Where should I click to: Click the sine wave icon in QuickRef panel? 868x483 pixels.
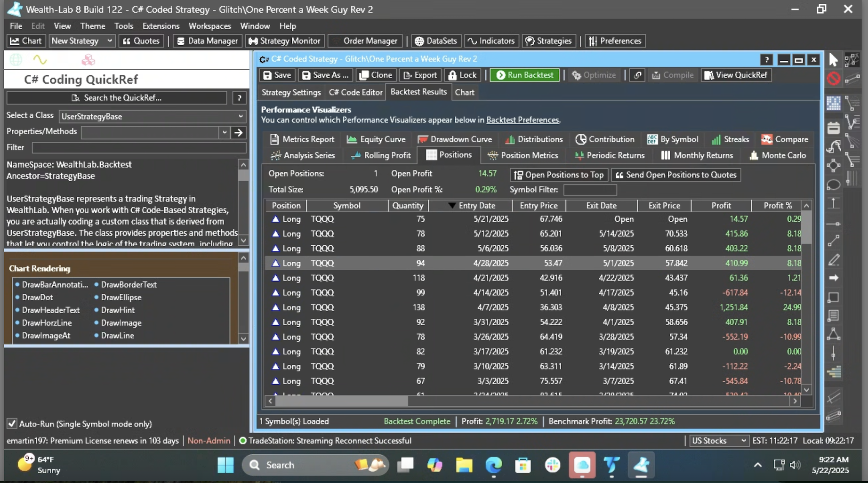[x=40, y=60]
